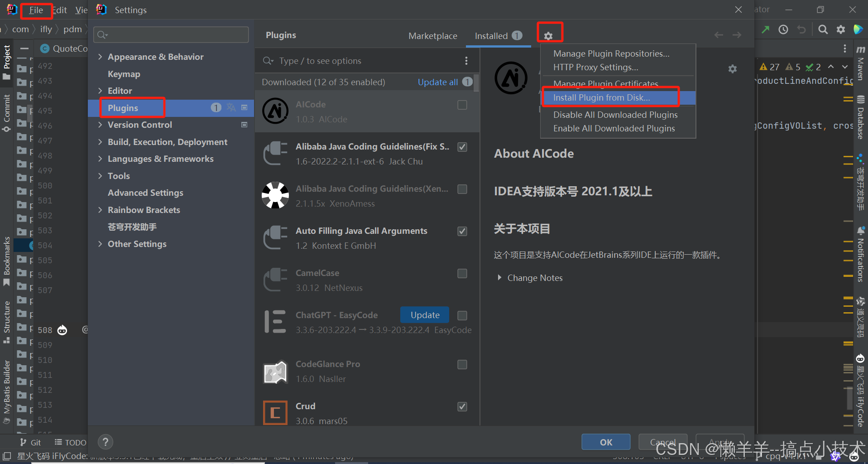The height and width of the screenshot is (464, 868).
Task: Choose Disable All Downloaded Plugins
Action: tap(615, 115)
